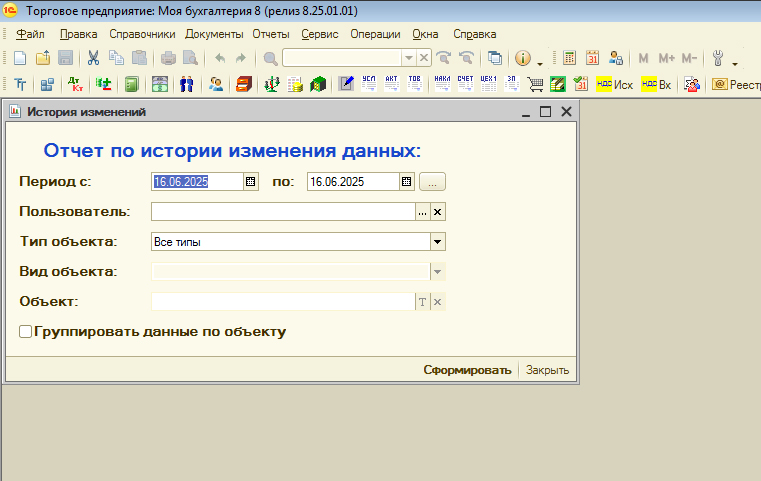Screen dimensions: 761x481
Task: Click the Закрыть button
Action: [548, 370]
